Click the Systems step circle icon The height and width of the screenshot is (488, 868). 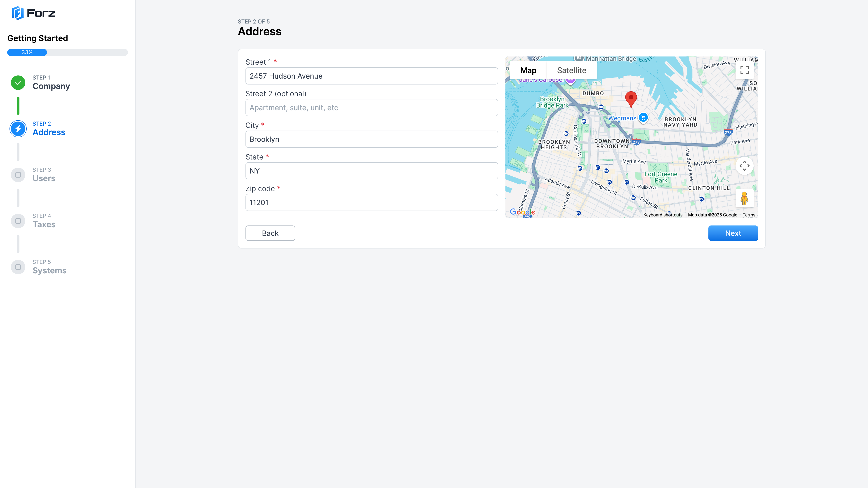pyautogui.click(x=18, y=267)
